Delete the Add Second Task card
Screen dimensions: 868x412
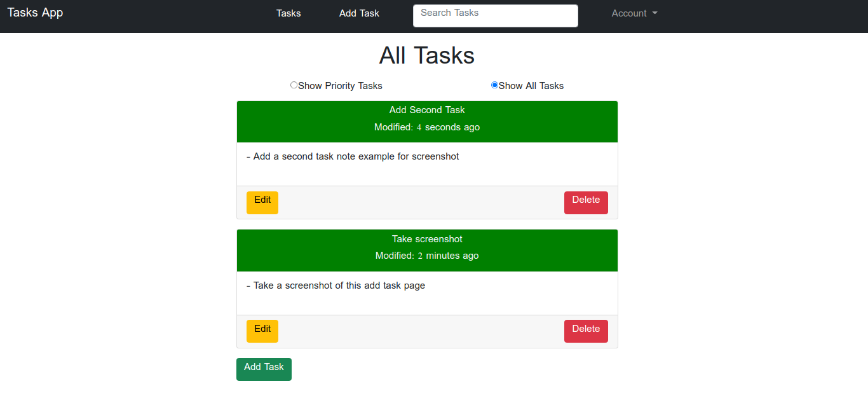click(x=586, y=203)
